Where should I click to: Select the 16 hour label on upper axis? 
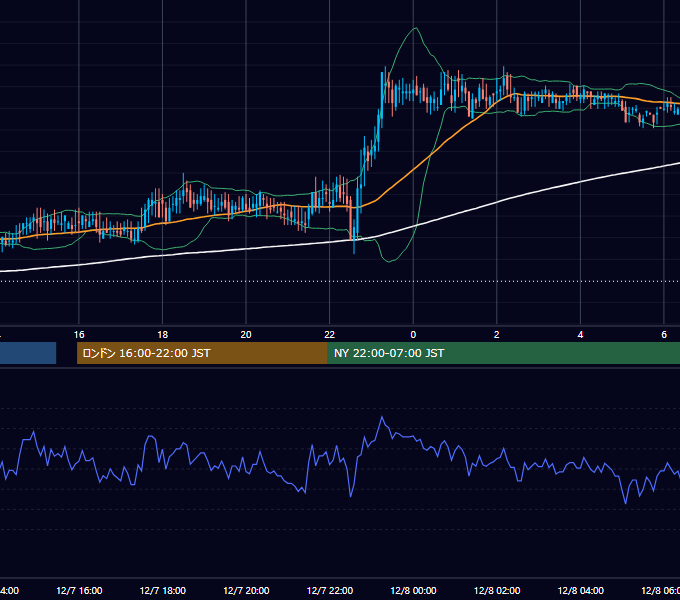79,335
